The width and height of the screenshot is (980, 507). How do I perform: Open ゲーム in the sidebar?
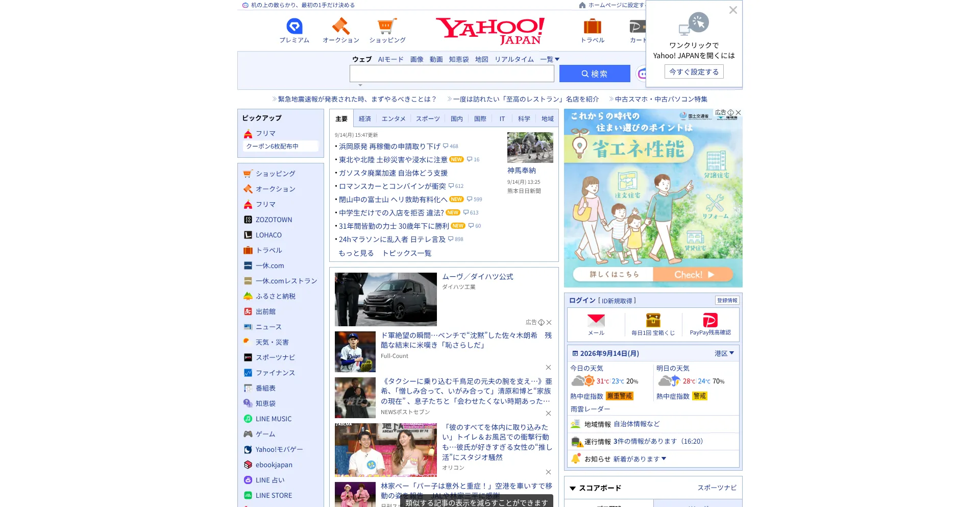point(265,434)
